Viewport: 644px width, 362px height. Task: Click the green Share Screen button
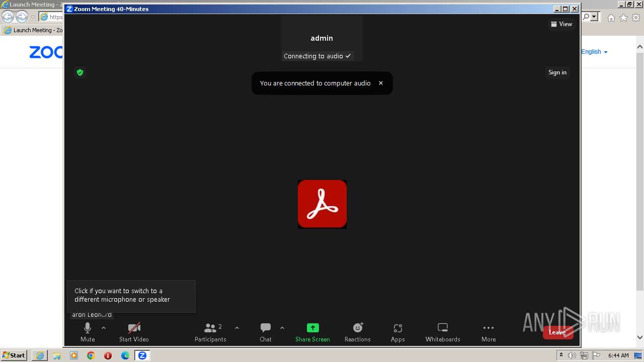pyautogui.click(x=312, y=332)
